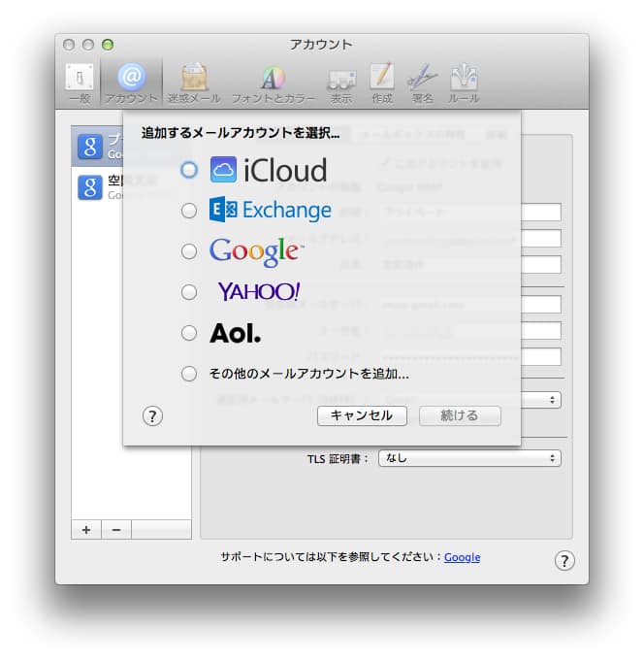Image resolution: width=644 pixels, height=661 pixels.
Task: Open the 署名 signatures preferences icon
Action: 422,83
